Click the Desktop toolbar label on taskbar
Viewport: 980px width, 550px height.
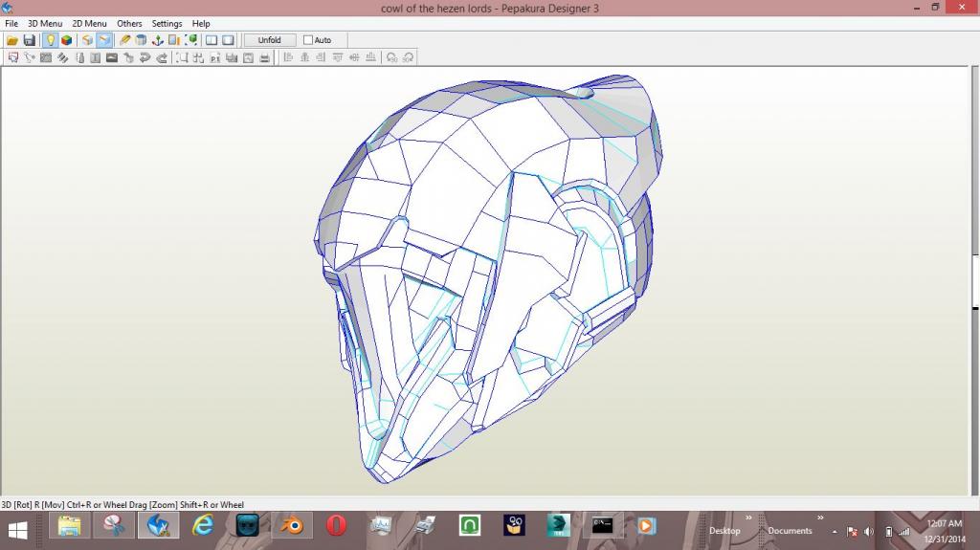pyautogui.click(x=724, y=531)
